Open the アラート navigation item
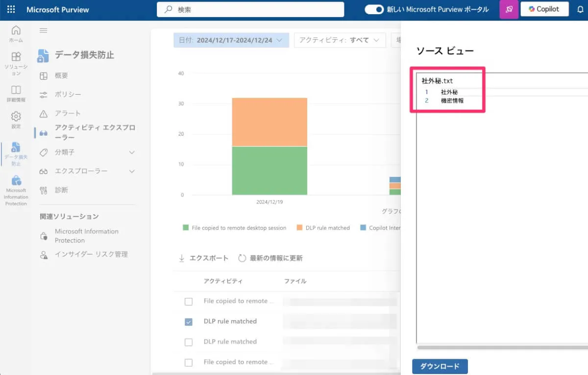 pyautogui.click(x=67, y=113)
